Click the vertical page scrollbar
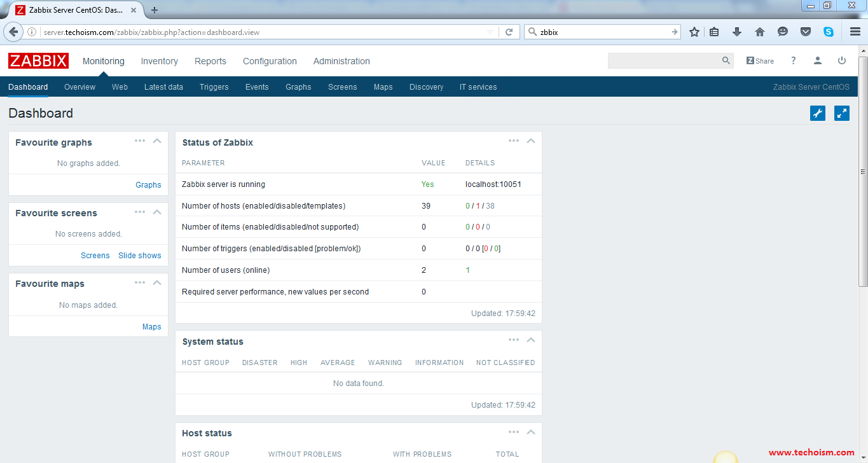Screen dimensions: 868x463 863,172
